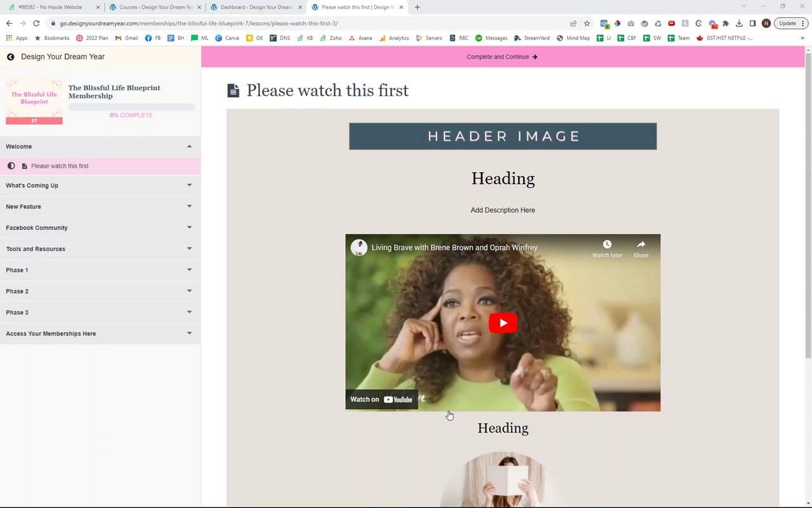
Task: Open the Chrome downloads icon
Action: [x=739, y=23]
